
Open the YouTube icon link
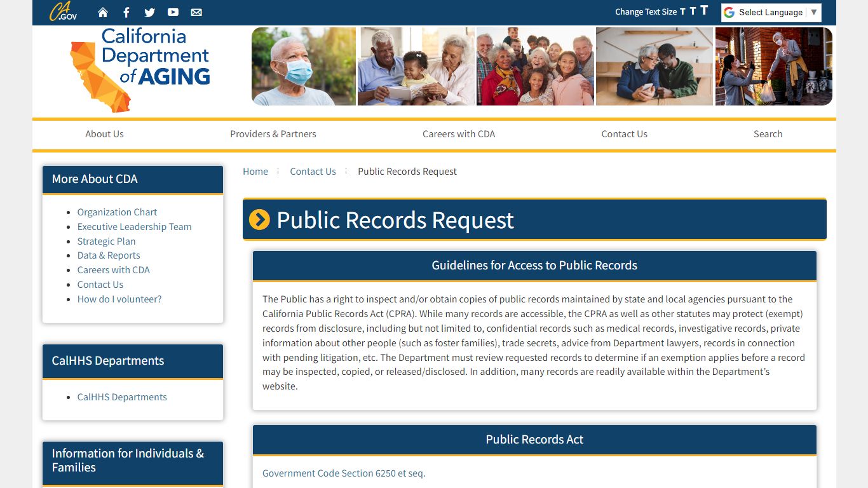[x=173, y=12]
